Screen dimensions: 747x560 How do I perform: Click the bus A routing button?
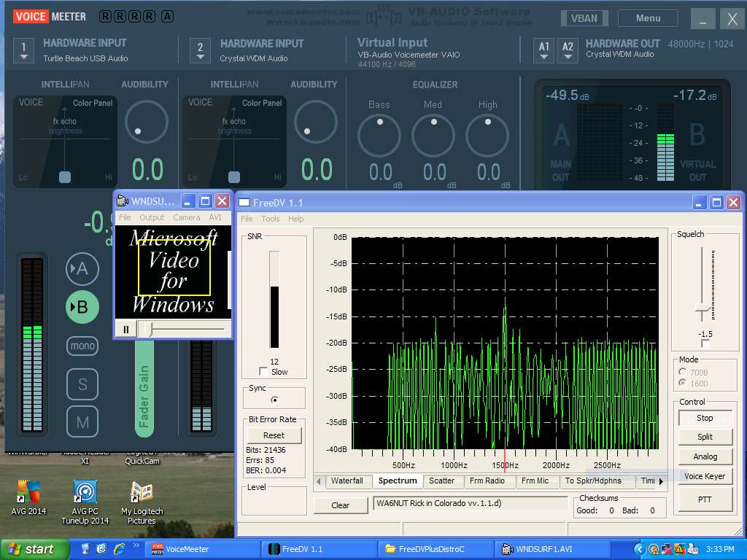[82, 269]
